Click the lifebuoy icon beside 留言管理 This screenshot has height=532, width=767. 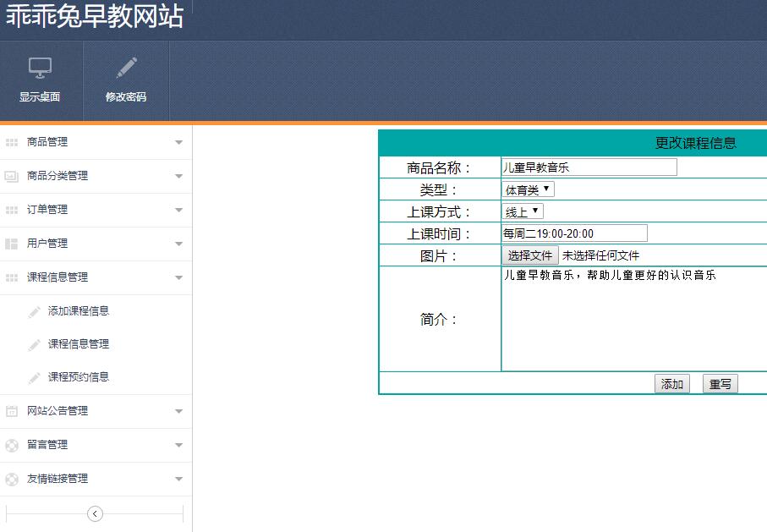12,445
